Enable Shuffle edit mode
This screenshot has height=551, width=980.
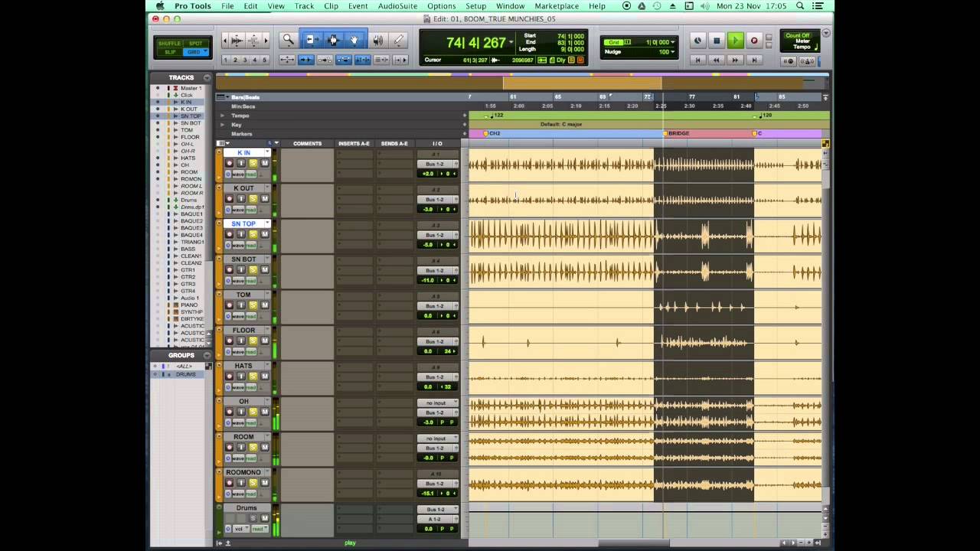169,44
